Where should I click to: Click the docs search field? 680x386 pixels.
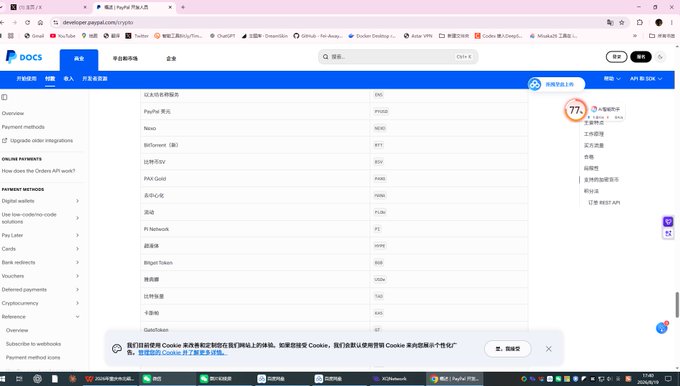[x=398, y=57]
